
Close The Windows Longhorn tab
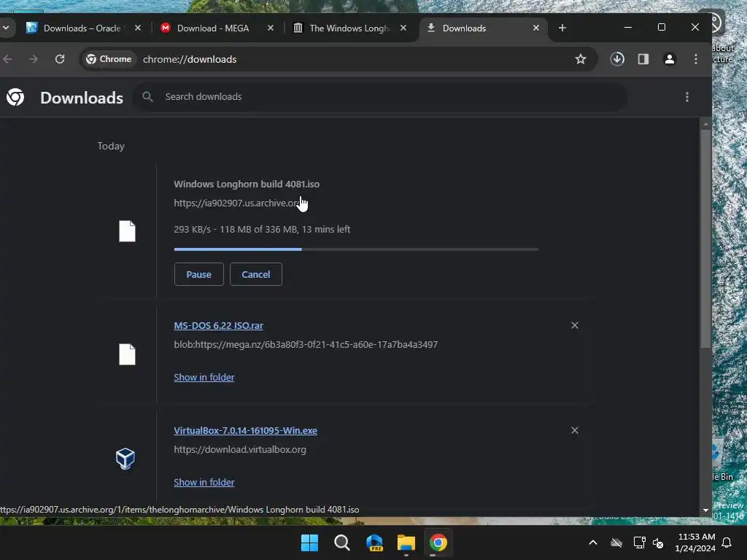(x=403, y=28)
